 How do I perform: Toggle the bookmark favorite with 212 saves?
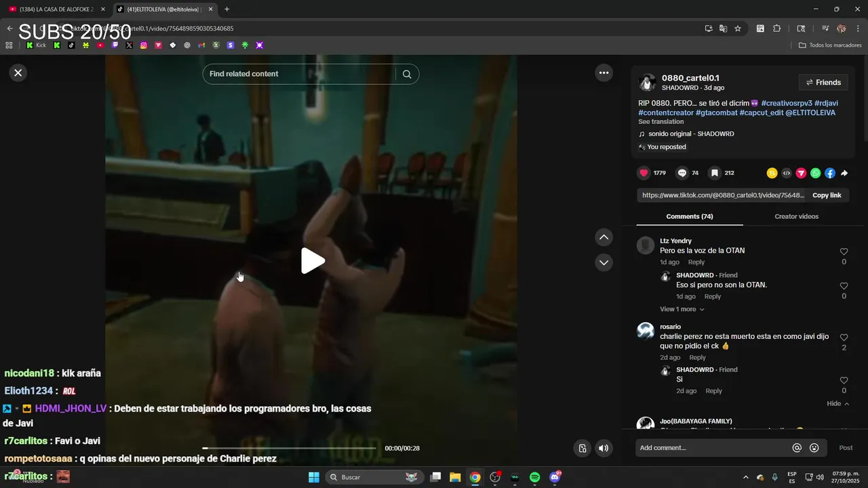pyautogui.click(x=714, y=173)
